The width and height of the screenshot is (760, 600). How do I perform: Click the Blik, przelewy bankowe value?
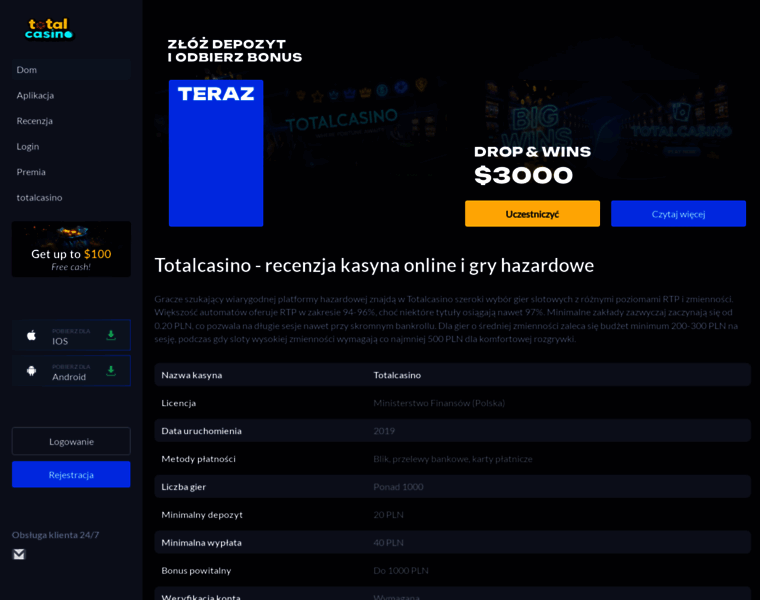[x=453, y=459]
